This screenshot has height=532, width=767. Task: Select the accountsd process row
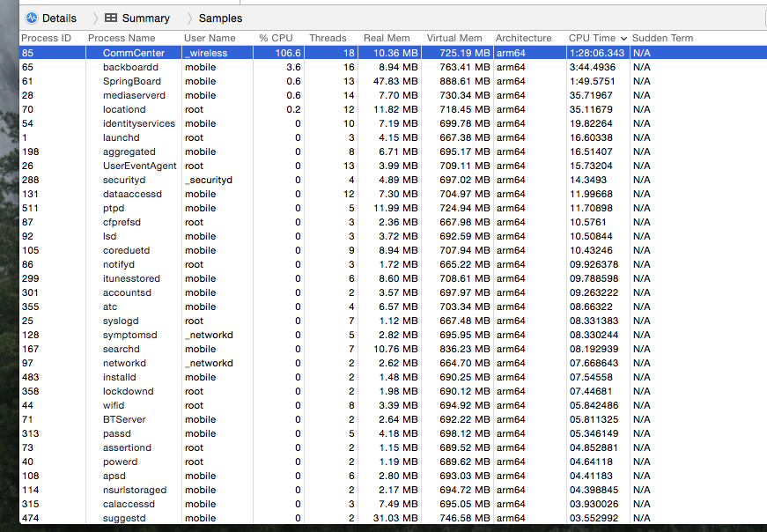tap(393, 292)
